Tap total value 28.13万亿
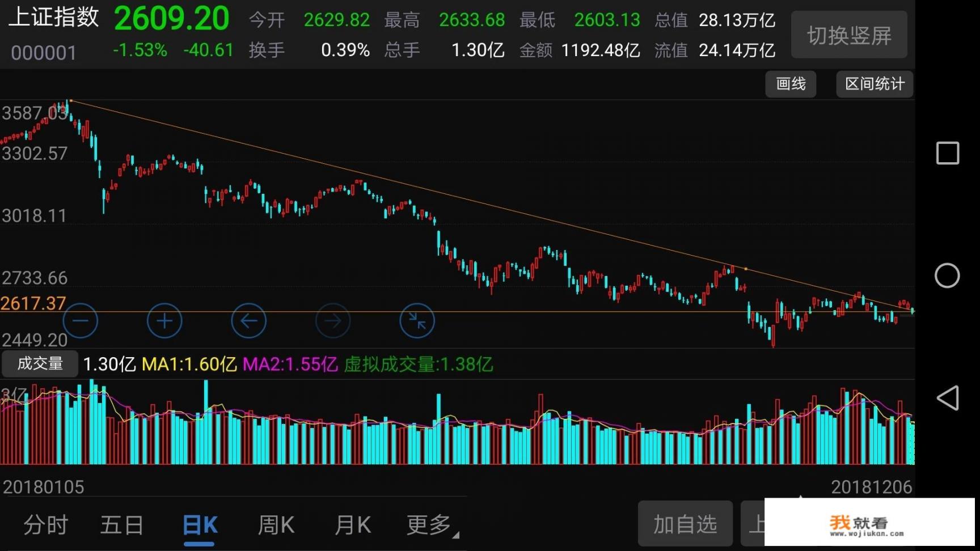This screenshot has width=980, height=551. (737, 20)
